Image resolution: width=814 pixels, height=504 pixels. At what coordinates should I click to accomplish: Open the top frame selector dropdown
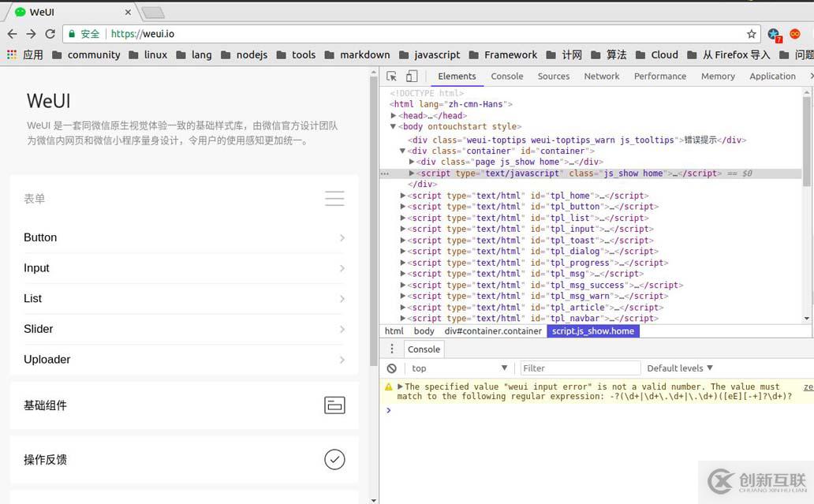point(459,368)
